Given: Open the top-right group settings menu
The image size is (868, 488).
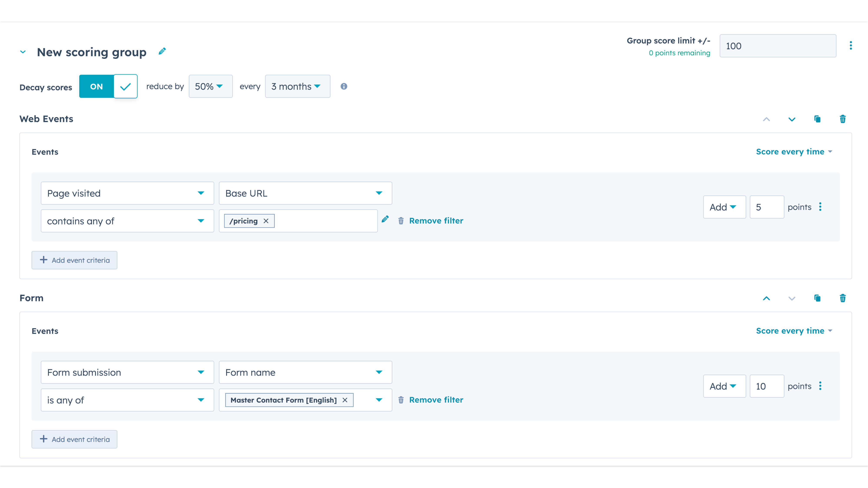Looking at the screenshot, I should (851, 46).
